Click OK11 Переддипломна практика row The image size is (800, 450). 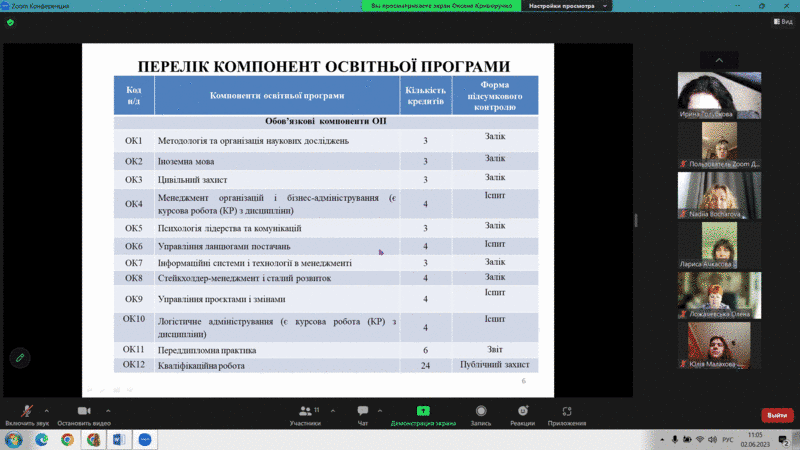point(326,350)
